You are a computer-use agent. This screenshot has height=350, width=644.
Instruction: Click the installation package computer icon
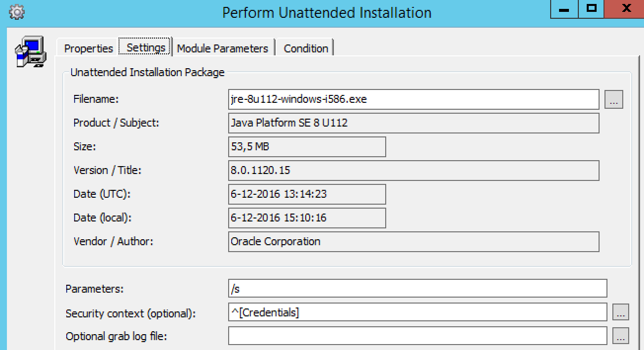coord(30,52)
